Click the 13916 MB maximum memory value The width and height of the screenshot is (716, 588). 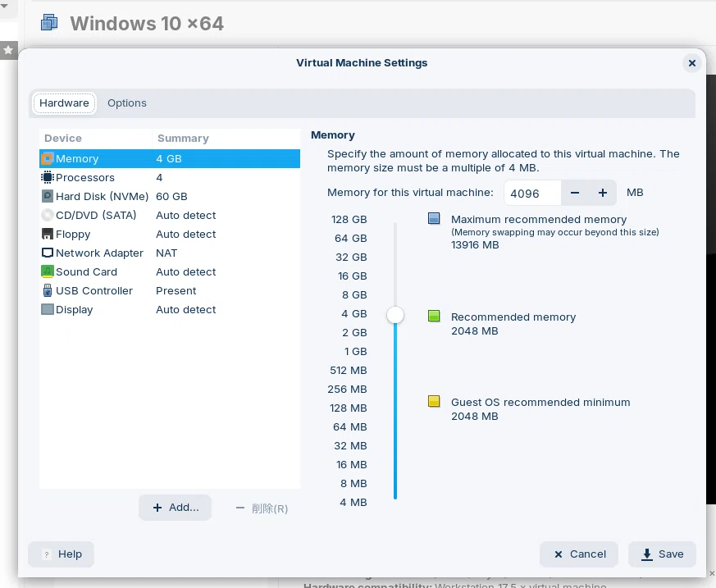(475, 244)
